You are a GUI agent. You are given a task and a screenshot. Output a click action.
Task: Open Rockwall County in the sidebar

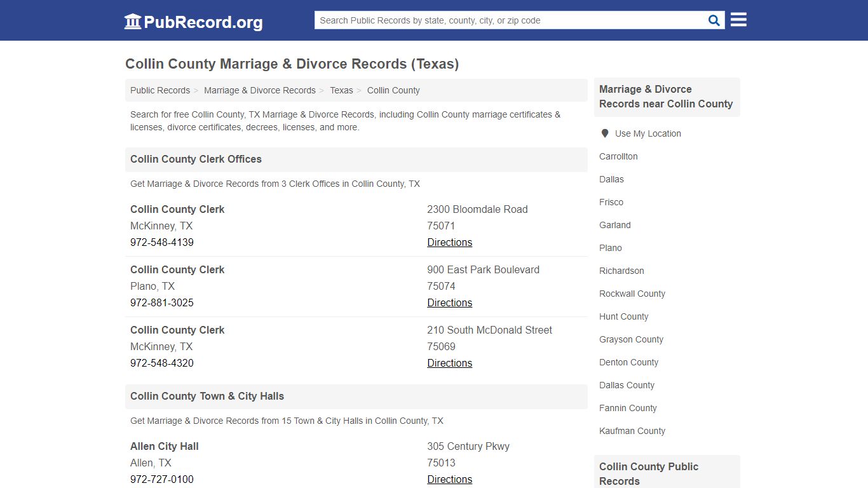(x=632, y=294)
